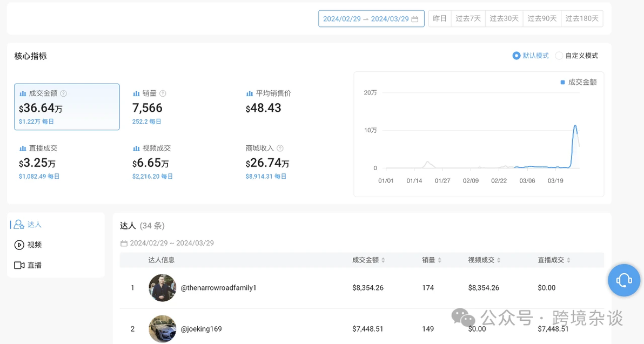Click the 核心指标 section title
This screenshot has width=644, height=344.
coord(30,56)
